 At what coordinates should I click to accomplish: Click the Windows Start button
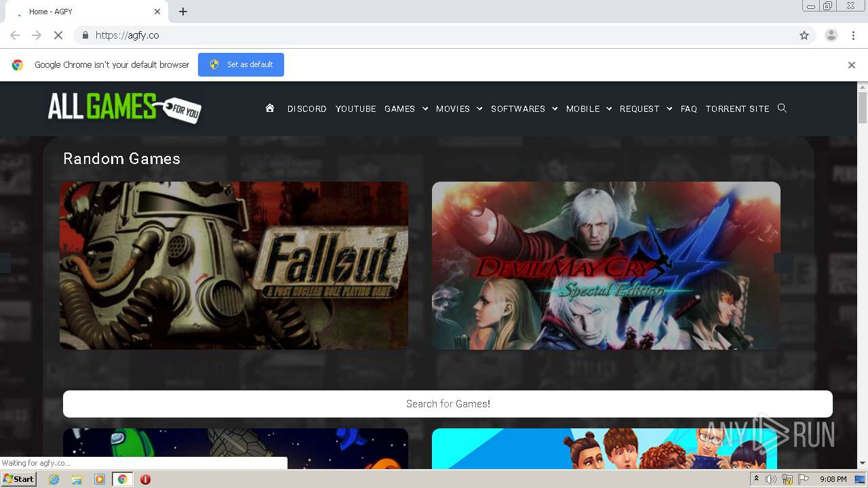tap(18, 479)
